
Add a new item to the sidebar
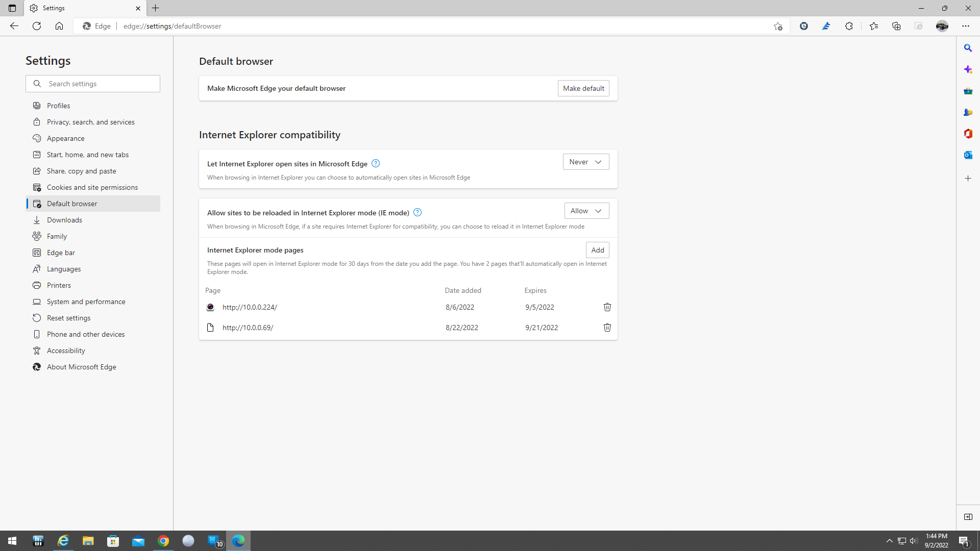coord(968,179)
